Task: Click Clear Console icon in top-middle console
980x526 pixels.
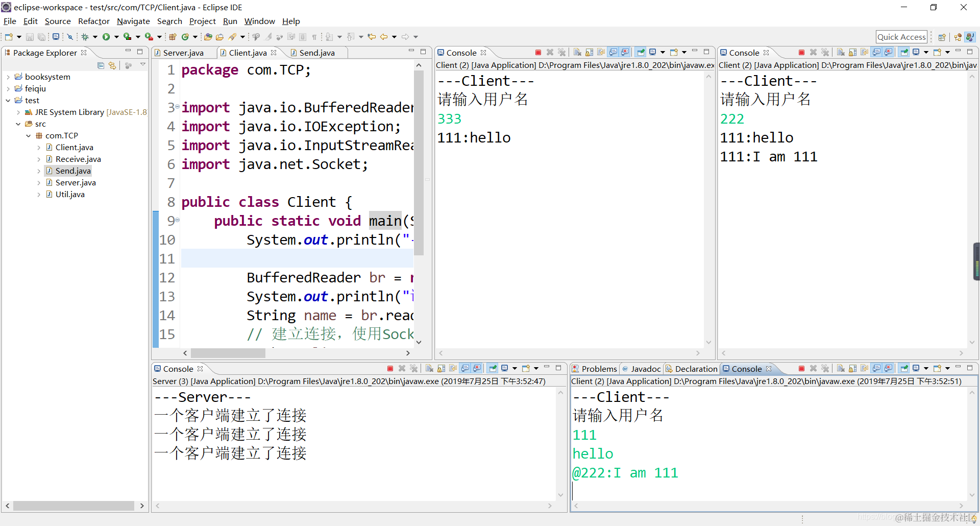Action: click(x=577, y=52)
